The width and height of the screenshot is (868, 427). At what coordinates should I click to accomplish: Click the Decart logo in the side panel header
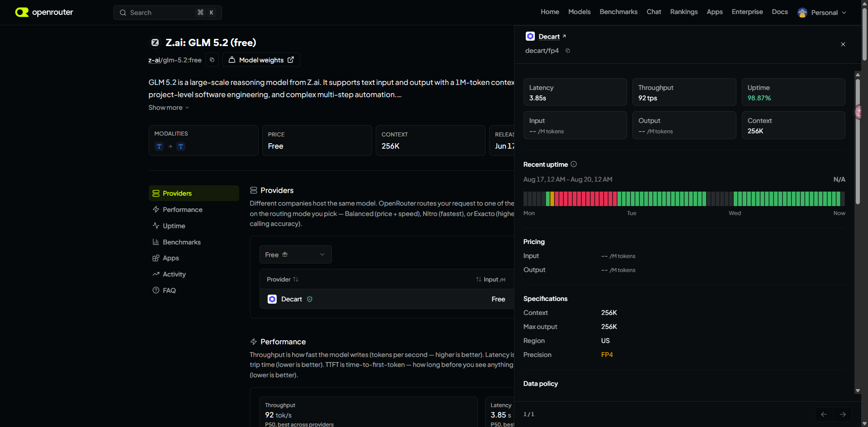(530, 36)
